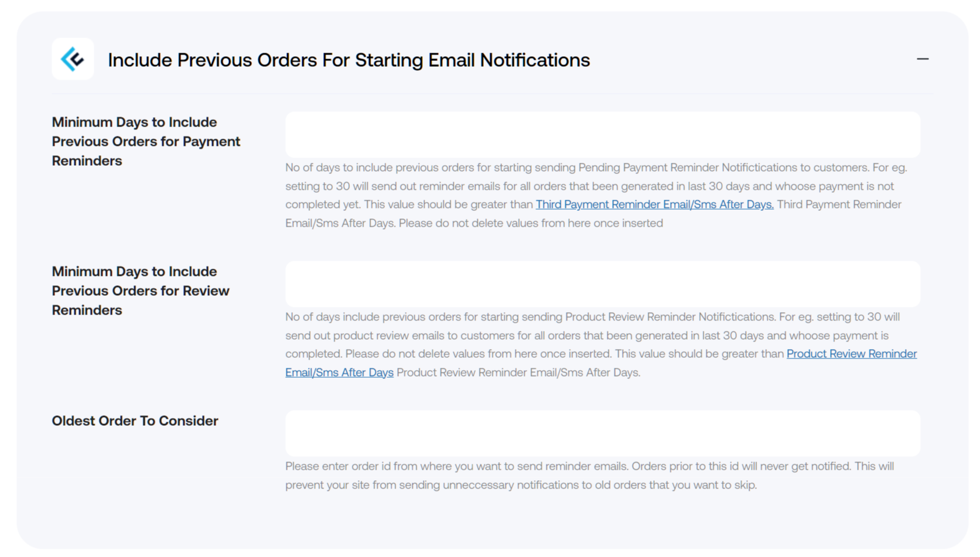Click help text mentioning Product Review Reminder Notifictications
Viewport: 980px width, 557px height.
tap(601, 344)
